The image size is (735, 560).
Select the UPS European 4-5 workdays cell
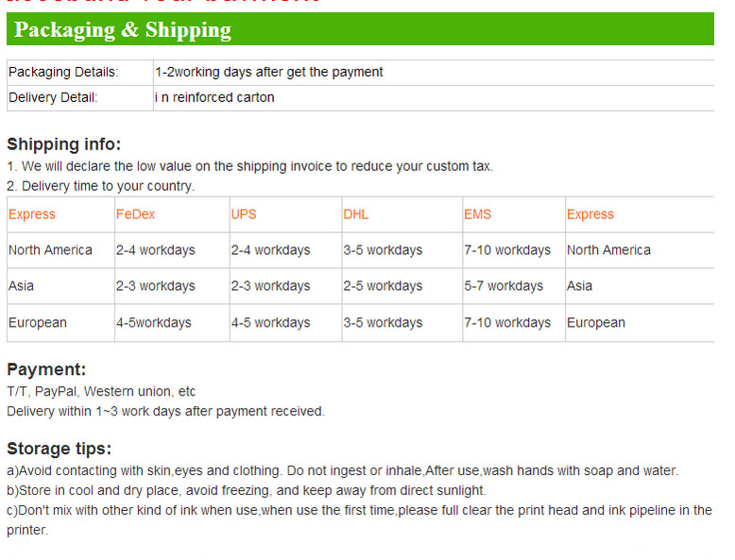[x=271, y=323]
